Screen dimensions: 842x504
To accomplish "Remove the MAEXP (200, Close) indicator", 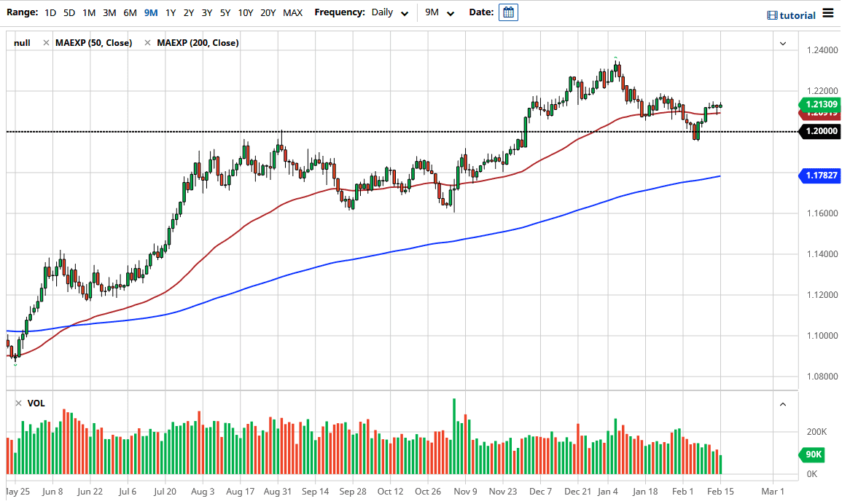I will (x=147, y=42).
